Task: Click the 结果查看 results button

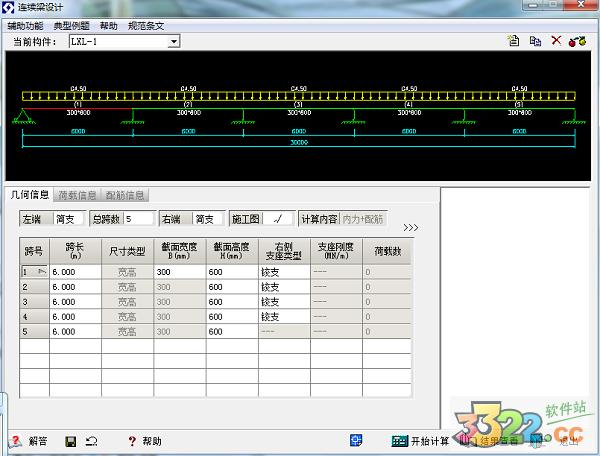Action: point(489,441)
